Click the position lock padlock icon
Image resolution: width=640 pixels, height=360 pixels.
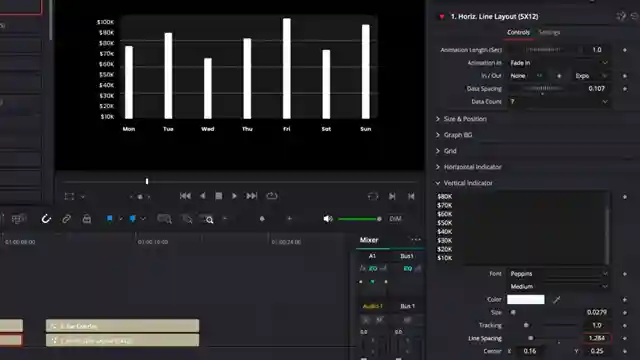87,219
